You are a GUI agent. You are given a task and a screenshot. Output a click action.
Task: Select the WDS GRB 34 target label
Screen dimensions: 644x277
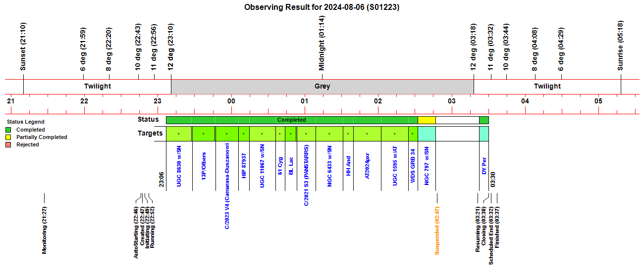(413, 167)
